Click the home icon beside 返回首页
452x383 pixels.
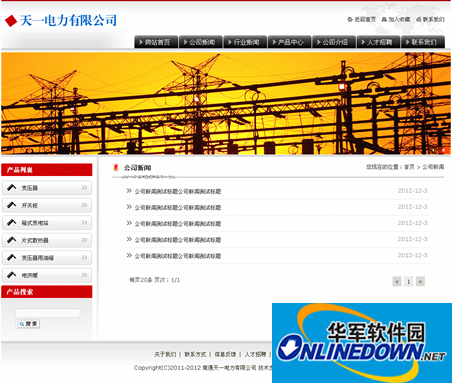click(x=350, y=19)
